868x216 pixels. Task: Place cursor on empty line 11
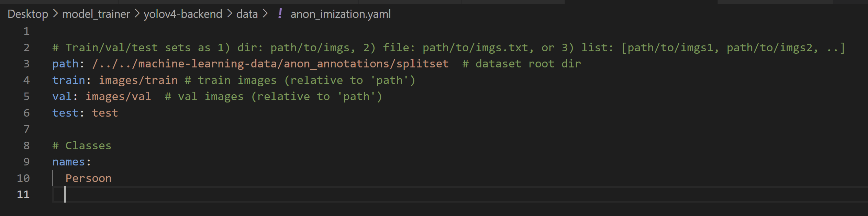point(103,194)
